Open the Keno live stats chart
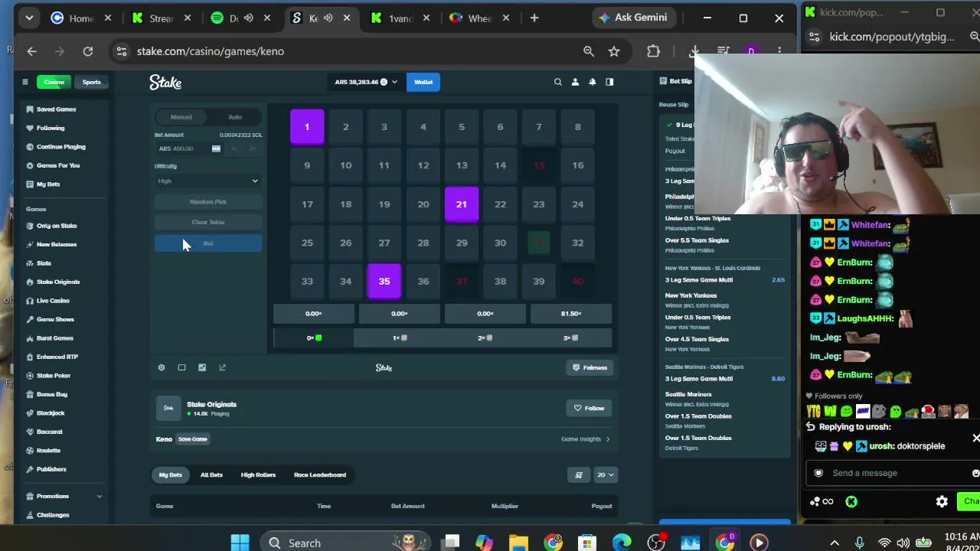The image size is (980, 551). point(202,367)
